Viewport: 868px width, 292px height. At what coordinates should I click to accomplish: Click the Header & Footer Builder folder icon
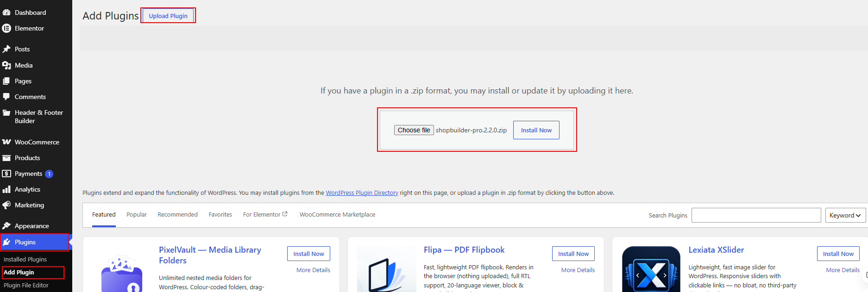tap(6, 112)
